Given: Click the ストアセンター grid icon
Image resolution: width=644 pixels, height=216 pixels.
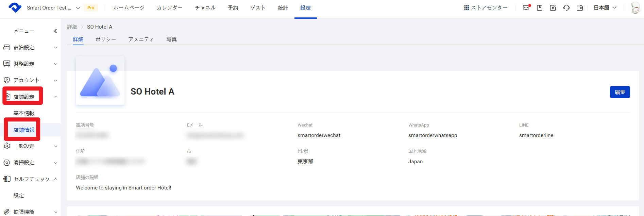Looking at the screenshot, I should (467, 8).
